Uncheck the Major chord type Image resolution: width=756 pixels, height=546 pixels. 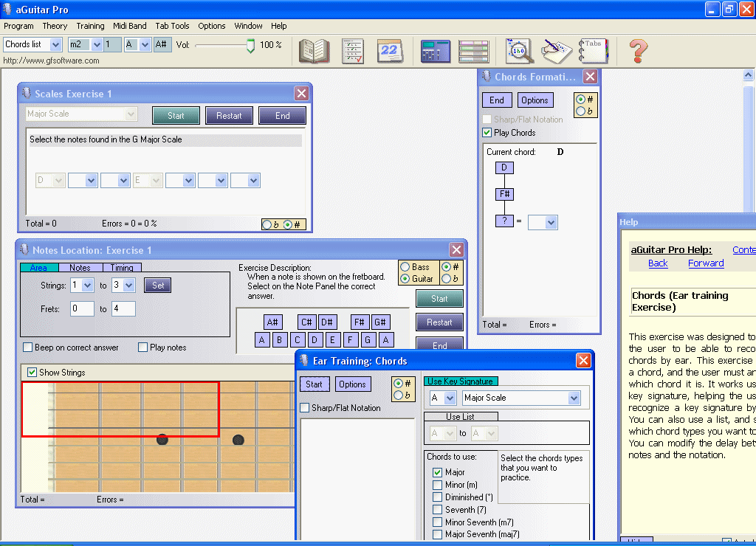point(437,472)
